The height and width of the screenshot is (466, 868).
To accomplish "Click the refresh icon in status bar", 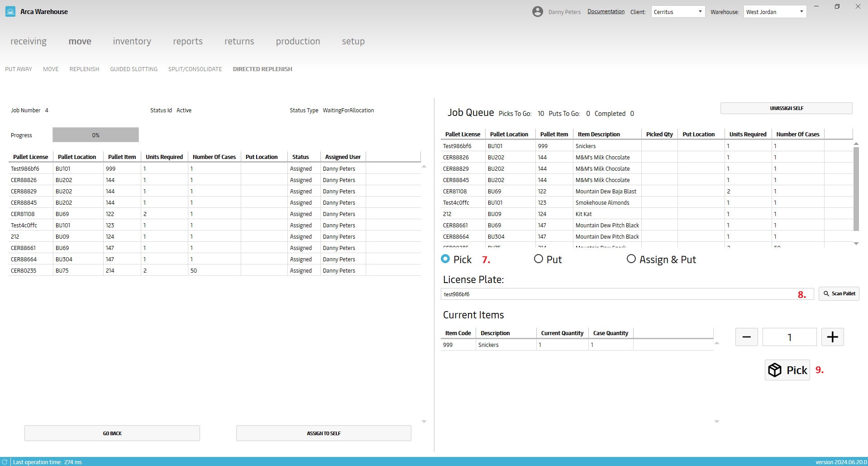I will point(5,462).
